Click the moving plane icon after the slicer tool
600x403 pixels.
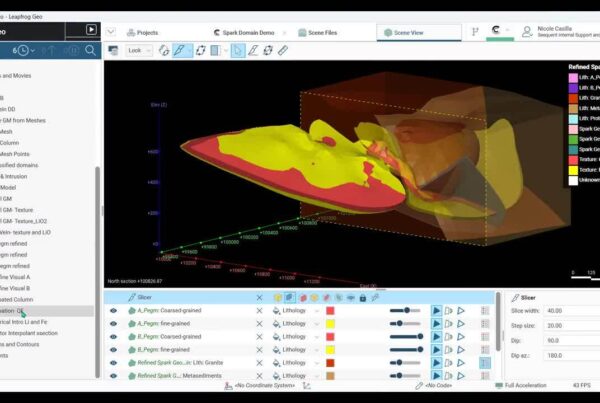201,50
